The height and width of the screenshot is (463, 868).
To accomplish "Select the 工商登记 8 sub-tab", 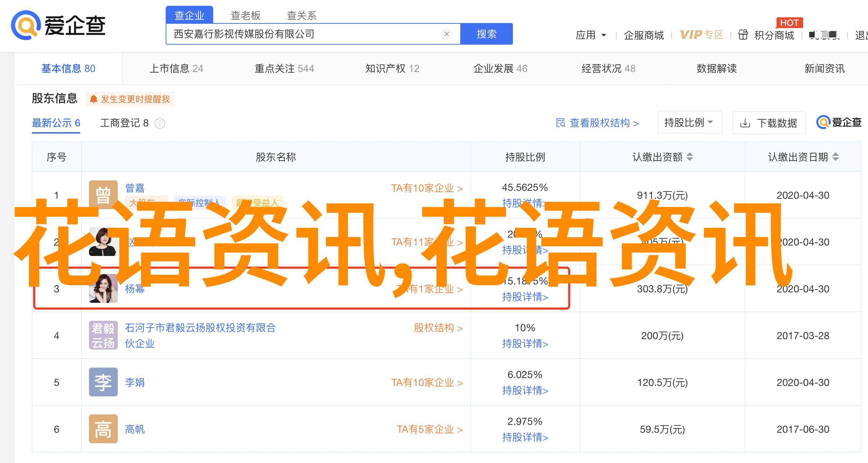I will tap(124, 123).
